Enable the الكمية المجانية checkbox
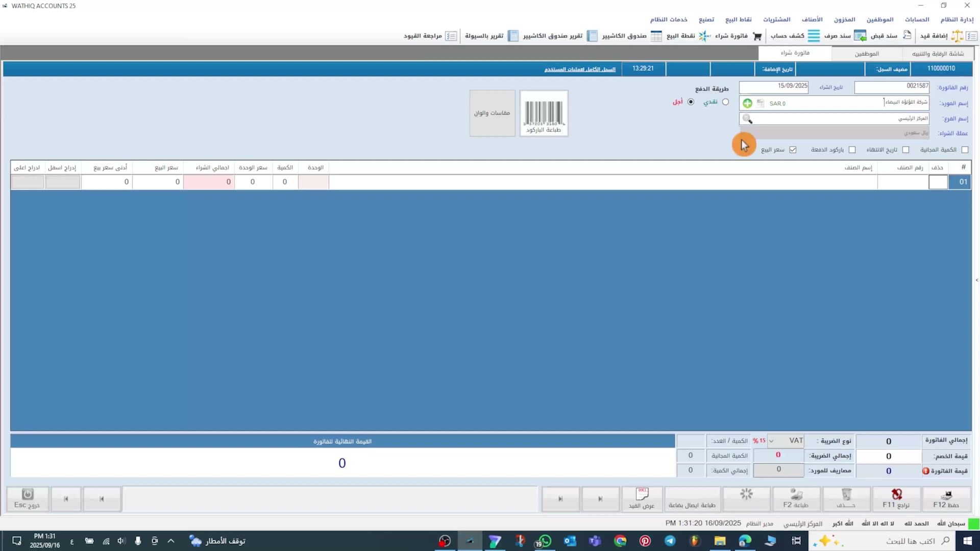 pyautogui.click(x=965, y=150)
